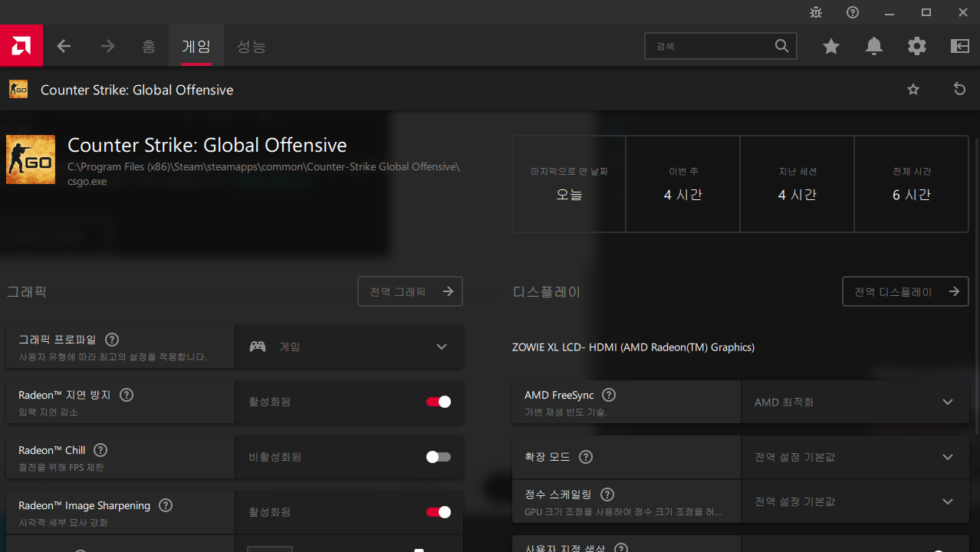
Task: Show help for 그래픽 프로파일
Action: pos(112,340)
